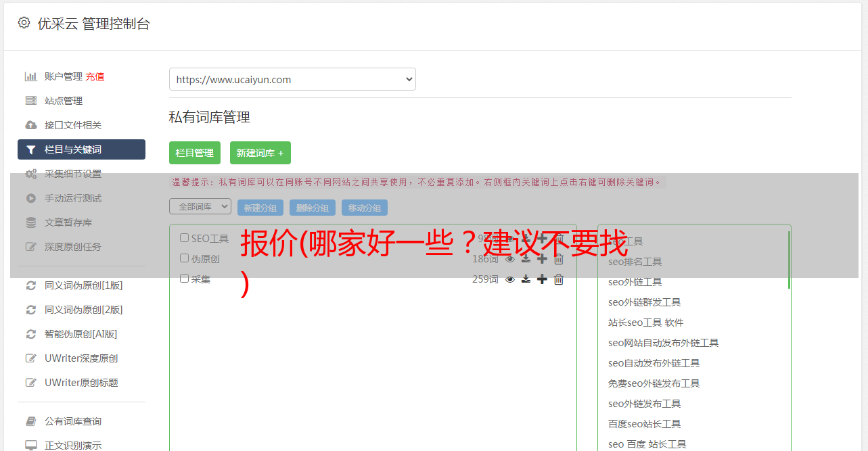Image resolution: width=868 pixels, height=451 pixels.
Task: Click the monitor icon for 正文识别演示
Action: coord(30,446)
